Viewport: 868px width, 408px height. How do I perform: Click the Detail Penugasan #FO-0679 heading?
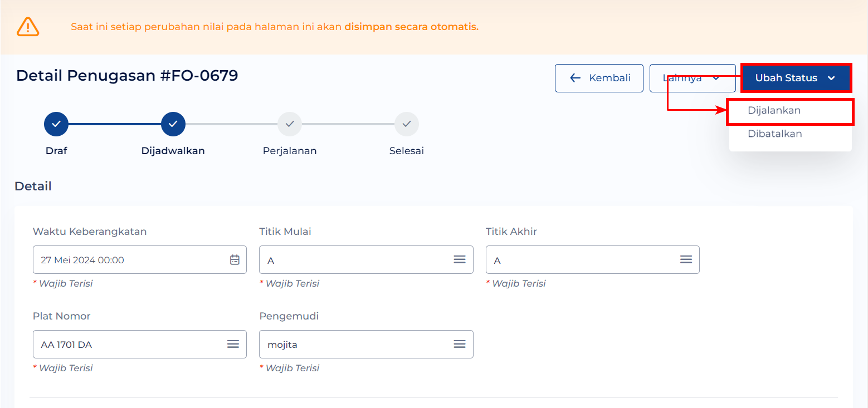click(x=127, y=75)
